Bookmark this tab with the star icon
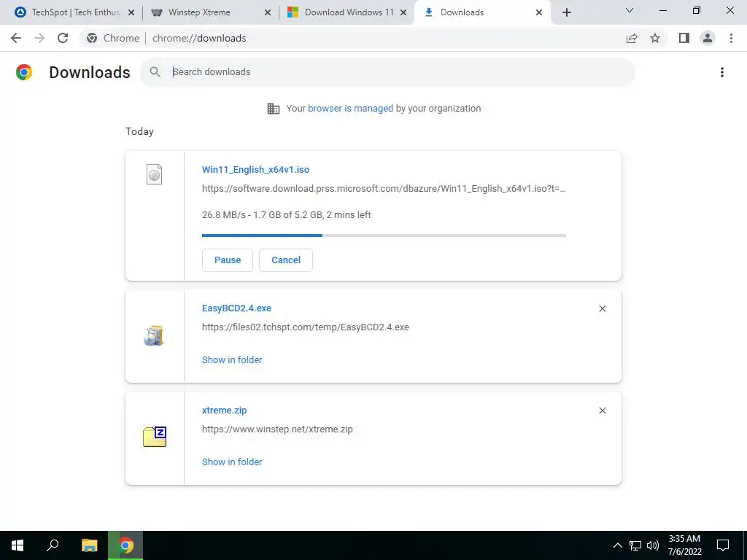The image size is (747, 560). coord(655,38)
